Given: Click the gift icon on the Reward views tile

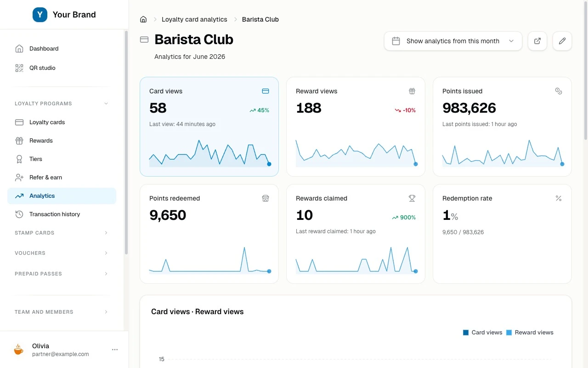Looking at the screenshot, I should (412, 91).
